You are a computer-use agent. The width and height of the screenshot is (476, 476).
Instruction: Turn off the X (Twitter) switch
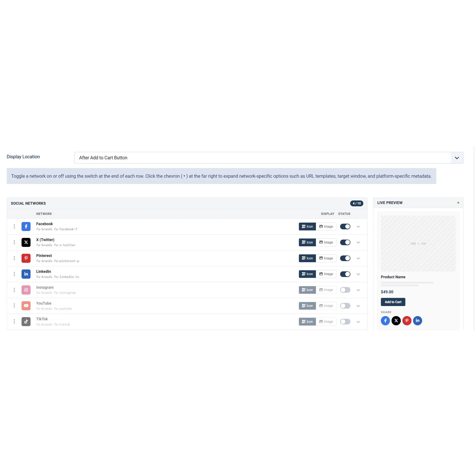(345, 242)
